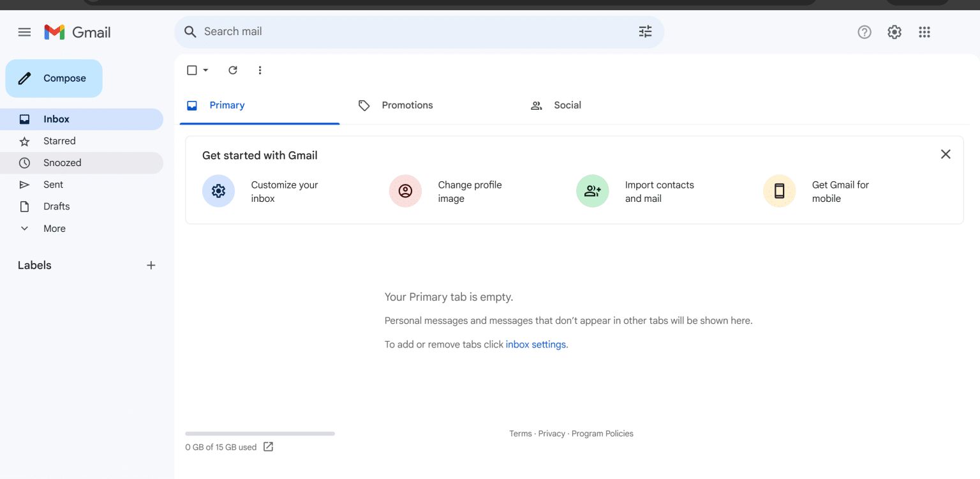Click the Compose button

click(54, 79)
